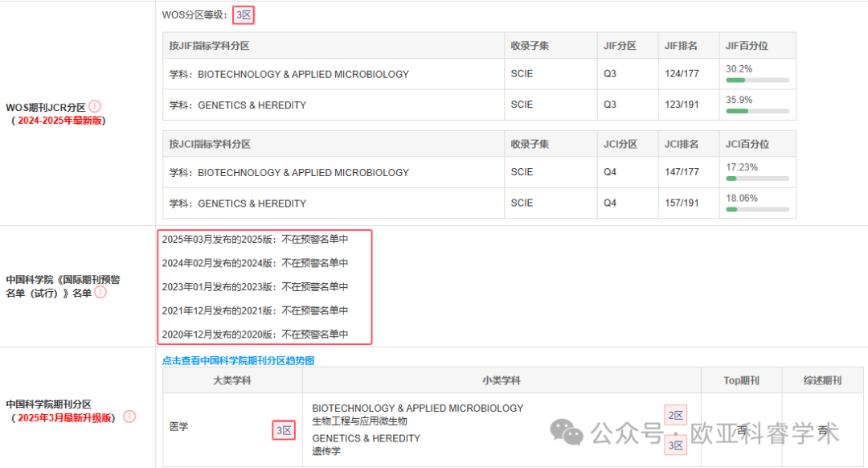Click the 2020年12月发布的2020版 warning list entry
The height and width of the screenshot is (468, 868).
click(x=256, y=335)
